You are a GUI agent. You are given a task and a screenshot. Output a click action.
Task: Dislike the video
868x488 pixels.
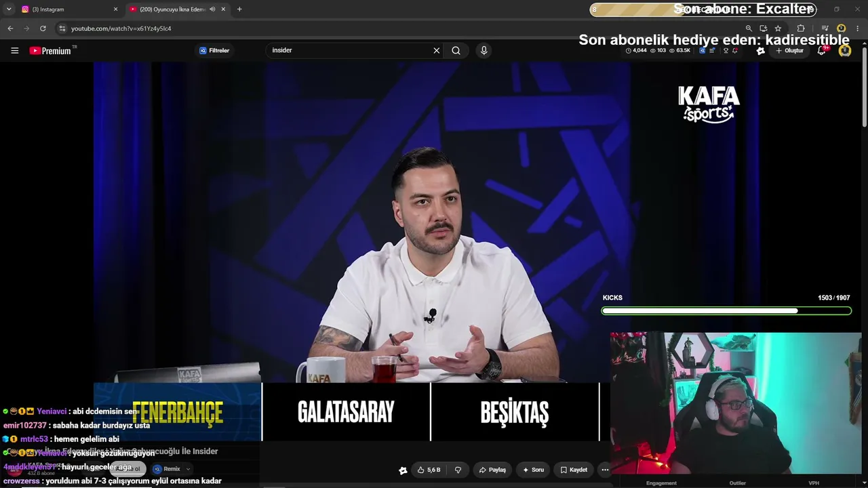(x=458, y=470)
